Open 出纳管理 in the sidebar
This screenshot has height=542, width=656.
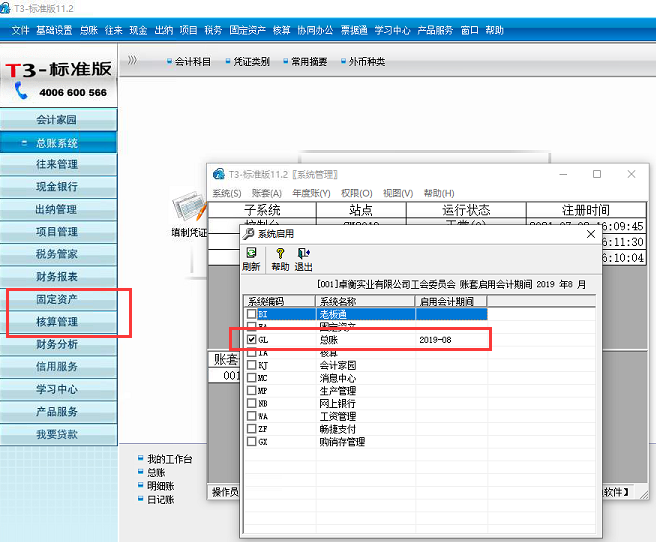click(x=58, y=209)
